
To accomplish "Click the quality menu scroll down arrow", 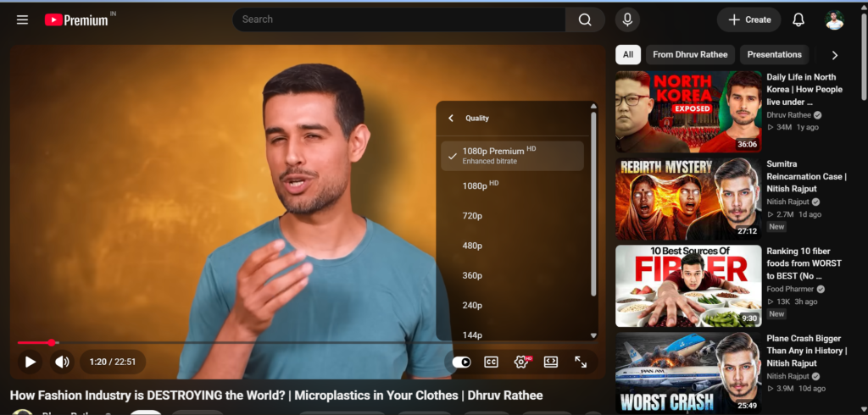I will click(x=593, y=335).
